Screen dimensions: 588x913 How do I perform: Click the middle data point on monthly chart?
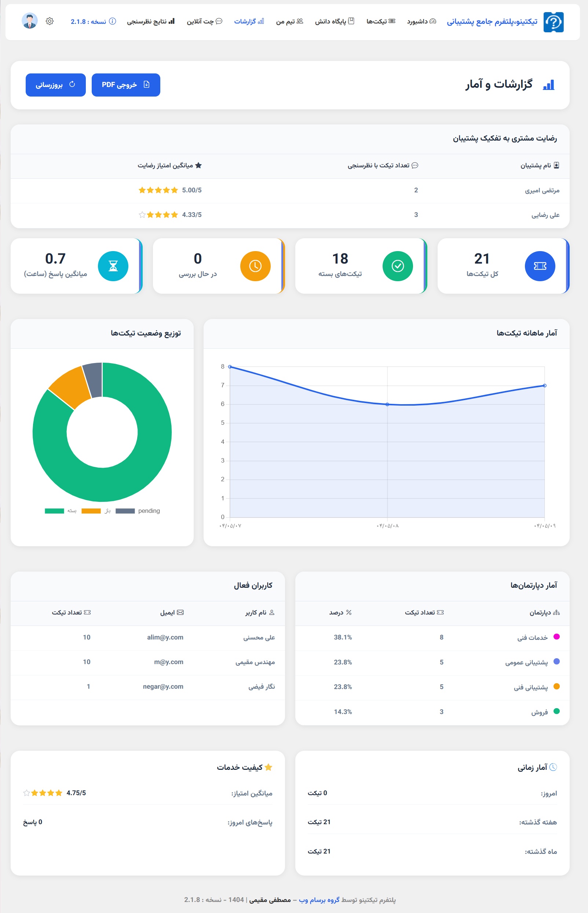(x=387, y=404)
